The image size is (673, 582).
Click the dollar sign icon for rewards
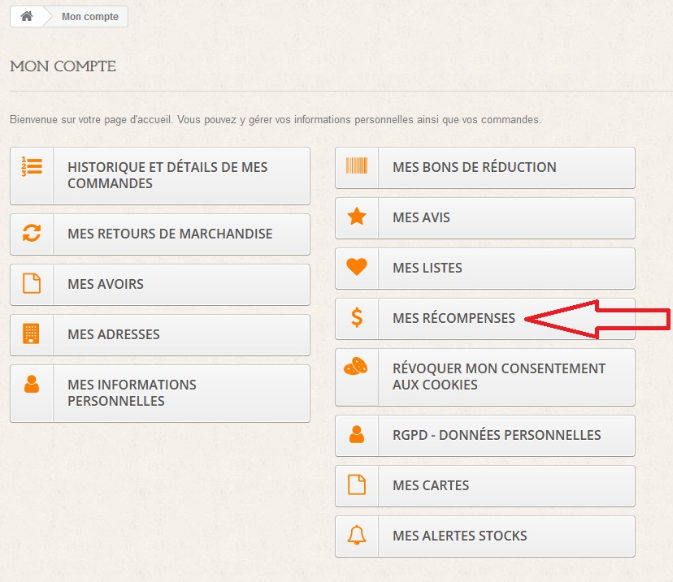tap(357, 318)
